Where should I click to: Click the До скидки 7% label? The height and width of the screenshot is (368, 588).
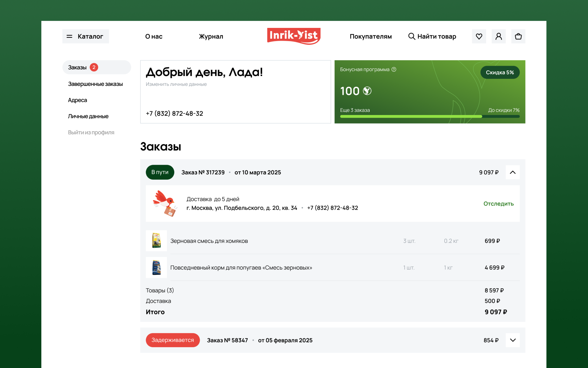pos(504,110)
